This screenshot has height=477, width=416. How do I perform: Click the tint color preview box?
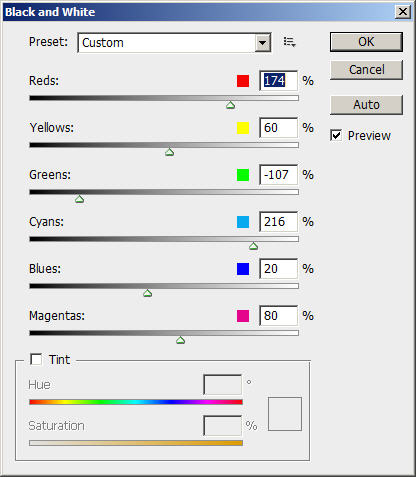tap(285, 414)
